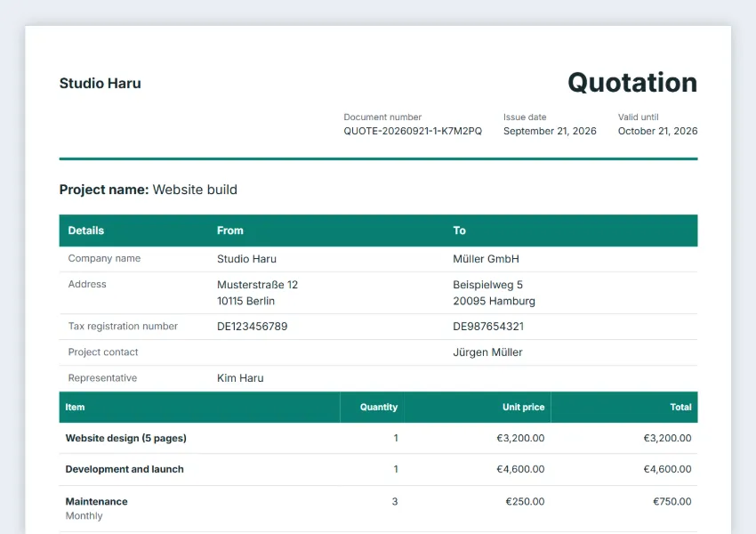Click the "Project contact" row label

pos(102,352)
